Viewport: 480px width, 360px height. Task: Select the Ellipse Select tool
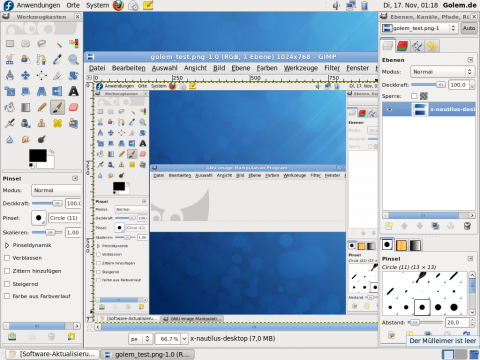click(x=26, y=43)
